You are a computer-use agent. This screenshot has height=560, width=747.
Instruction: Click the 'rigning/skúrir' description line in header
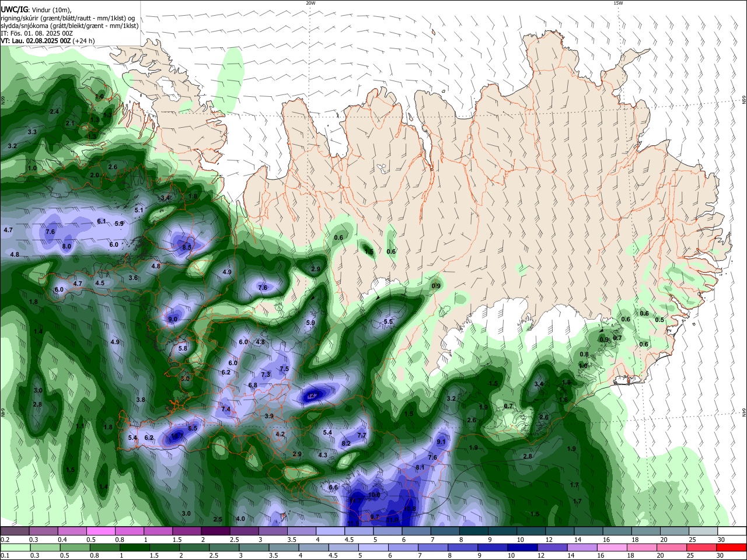67,18
